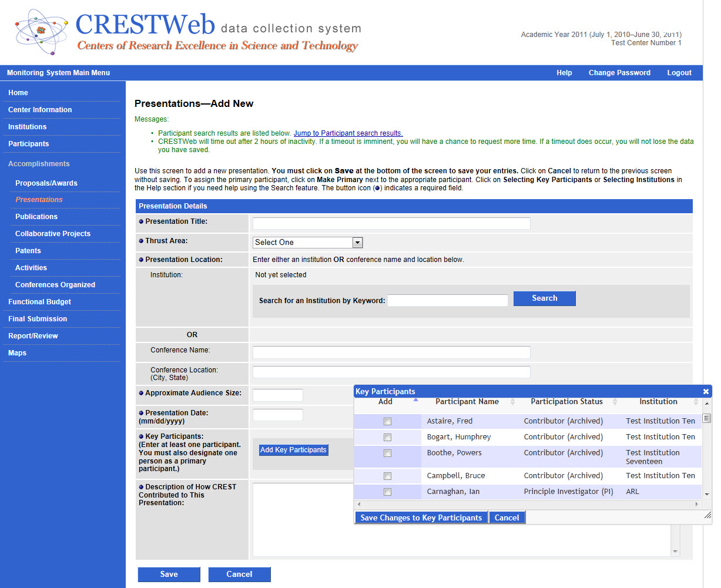Image resolution: width=721 pixels, height=588 pixels.
Task: Check the box for Astaire, Fred
Action: pyautogui.click(x=387, y=421)
